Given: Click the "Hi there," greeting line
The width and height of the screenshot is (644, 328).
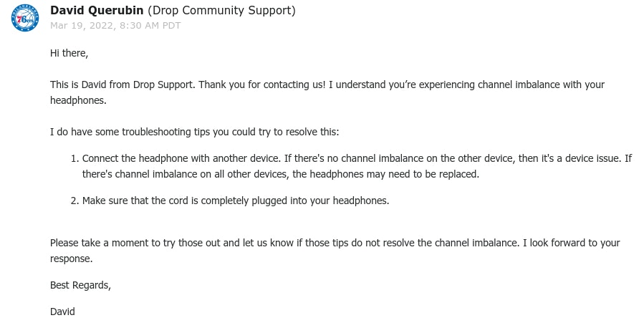Looking at the screenshot, I should coord(69,53).
